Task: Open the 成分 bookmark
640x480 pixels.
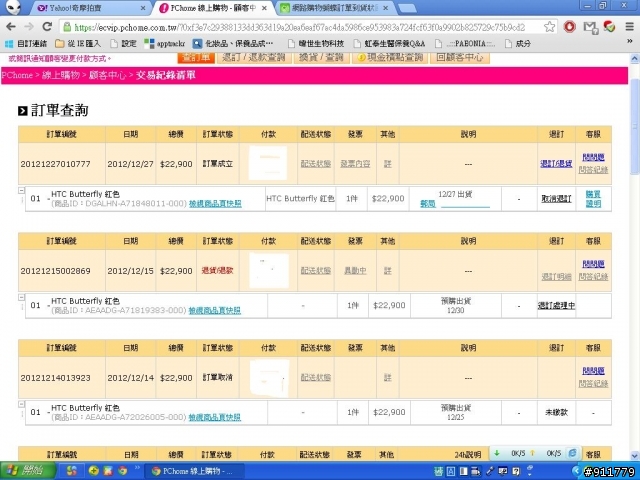Action: 518,43
